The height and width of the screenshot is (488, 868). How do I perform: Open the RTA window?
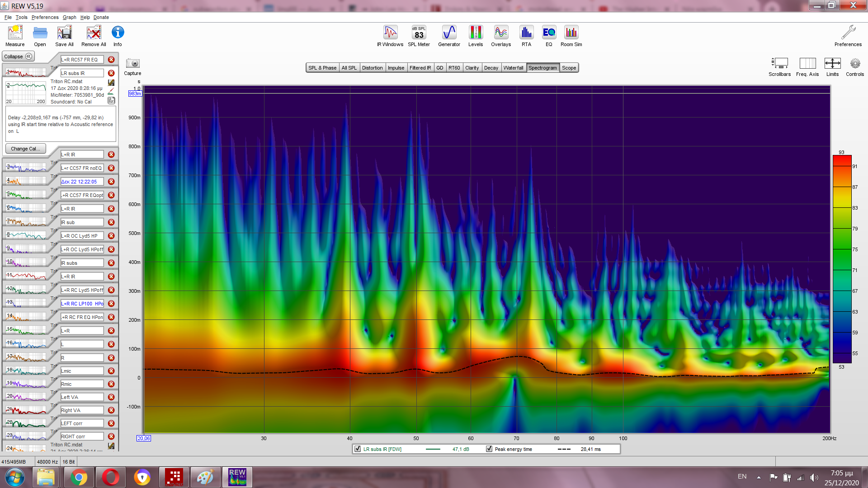coord(526,33)
